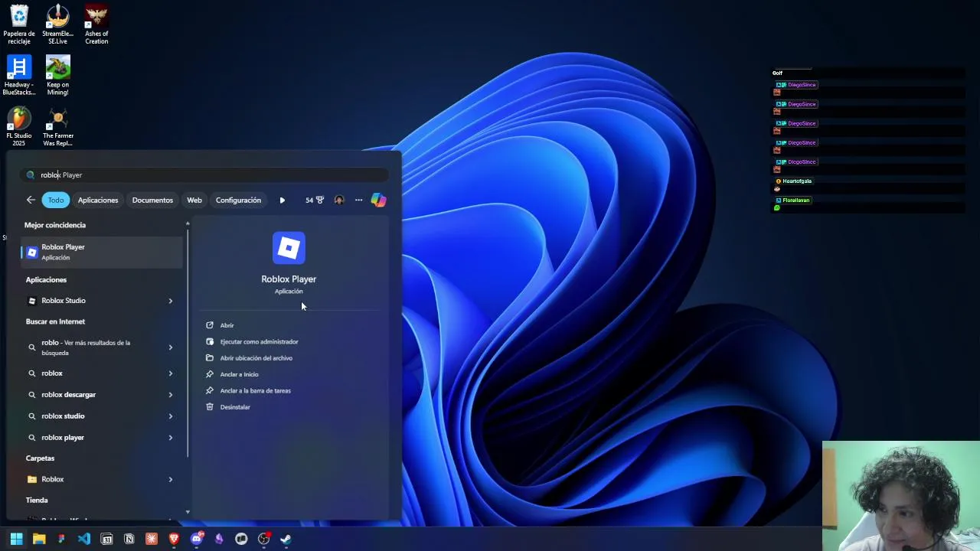Switch to the Configuración filter tab
Viewport: 980px width, 551px height.
(x=238, y=200)
